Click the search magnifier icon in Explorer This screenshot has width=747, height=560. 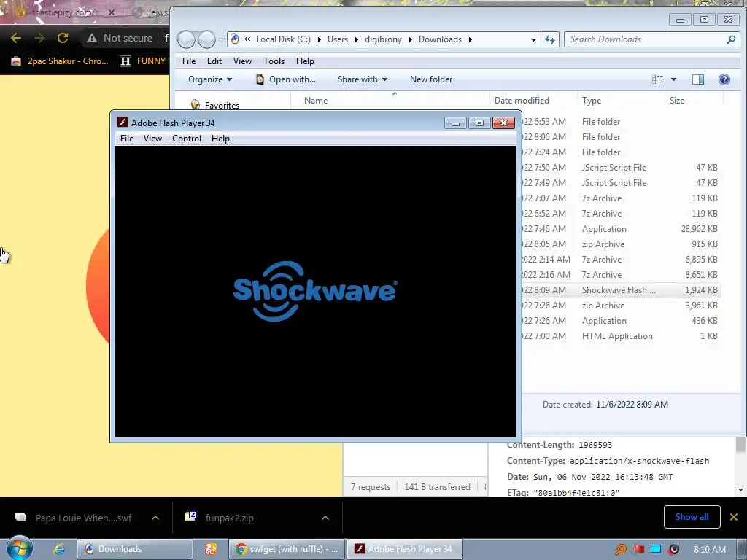pos(731,39)
